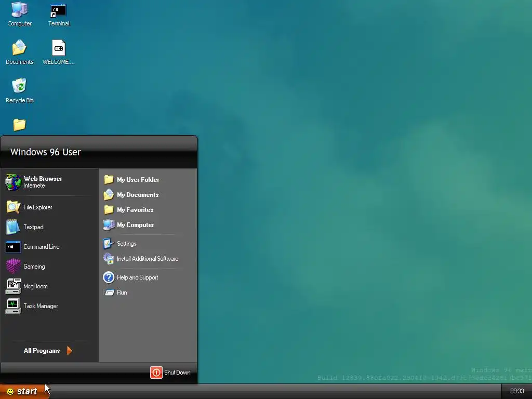This screenshot has width=532, height=399.
Task: Click the My User Folder icon
Action: tap(109, 179)
